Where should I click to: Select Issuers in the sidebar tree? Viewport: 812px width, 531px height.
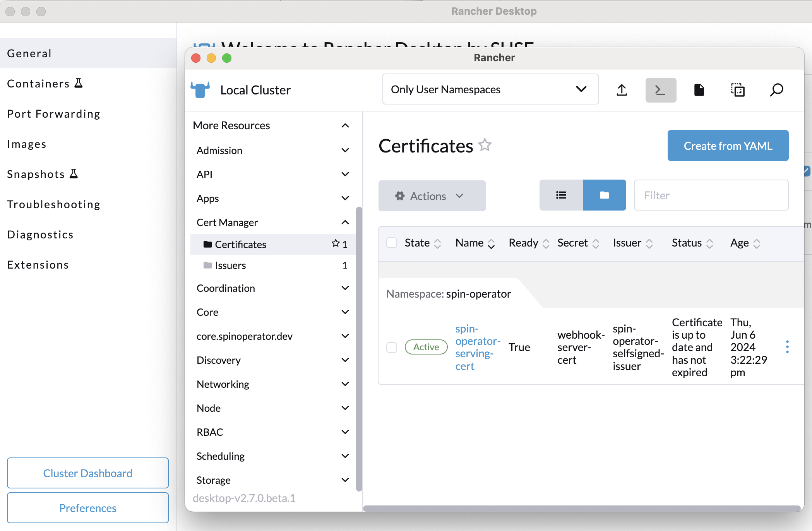pos(273,265)
